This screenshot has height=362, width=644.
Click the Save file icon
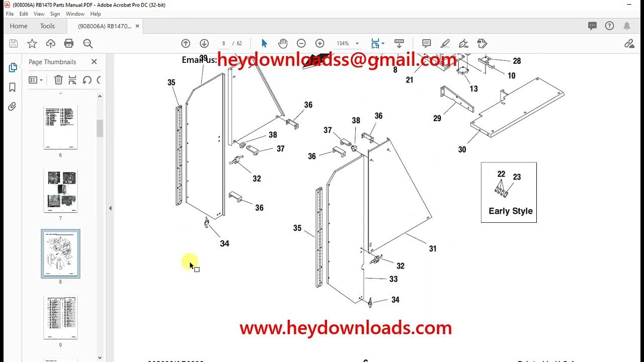[x=14, y=44]
